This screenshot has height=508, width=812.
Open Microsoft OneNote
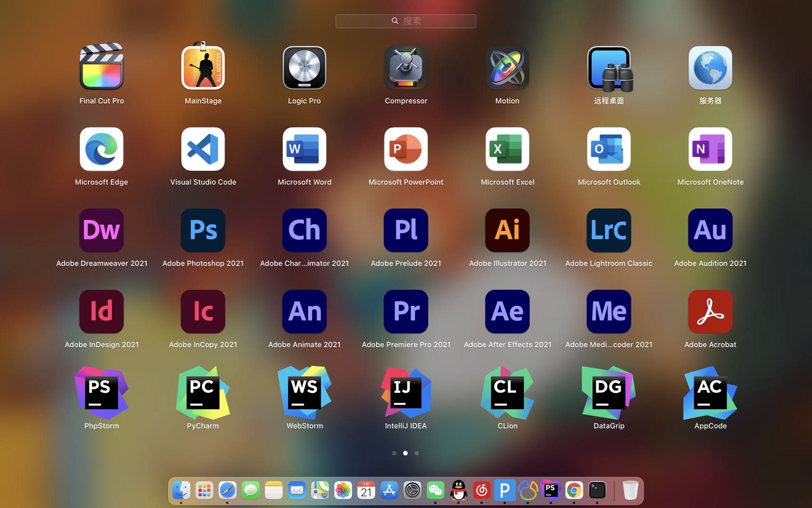point(710,149)
